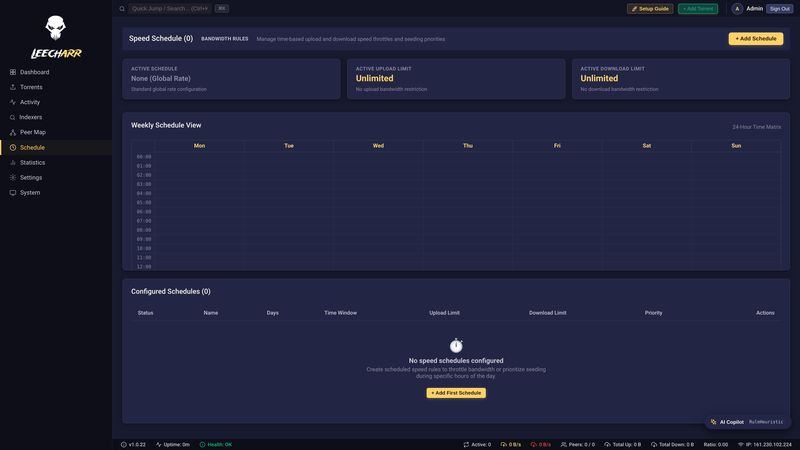Open the AI Copilot panel
This screenshot has width=800, height=450.
coord(748,422)
